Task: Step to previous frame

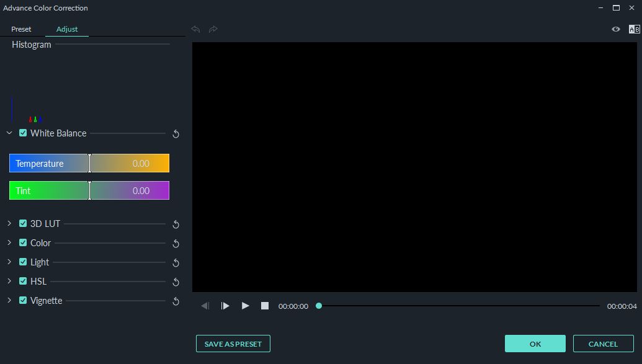Action: 205,306
